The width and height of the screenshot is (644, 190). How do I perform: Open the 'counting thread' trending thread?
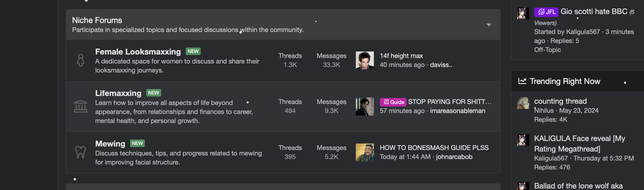(560, 101)
